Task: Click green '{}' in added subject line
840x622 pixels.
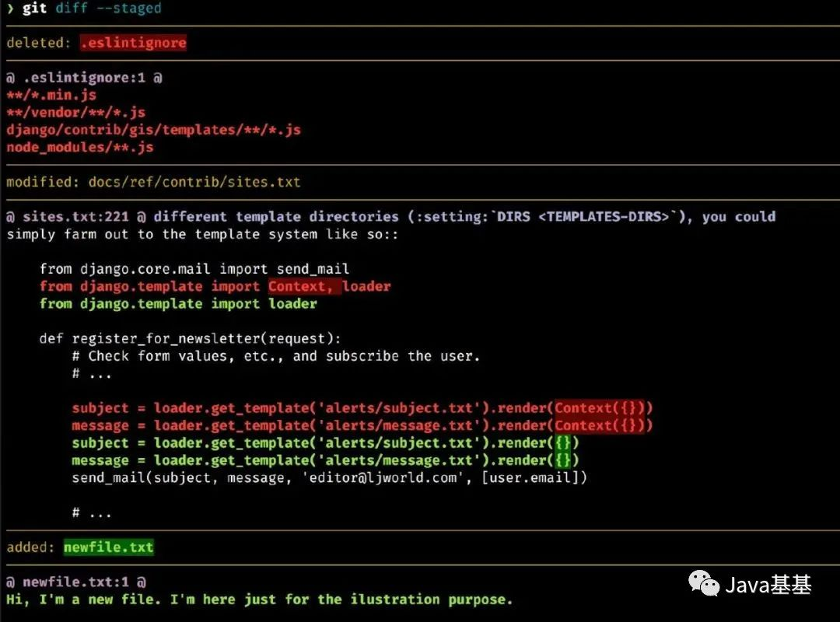Action: click(563, 443)
